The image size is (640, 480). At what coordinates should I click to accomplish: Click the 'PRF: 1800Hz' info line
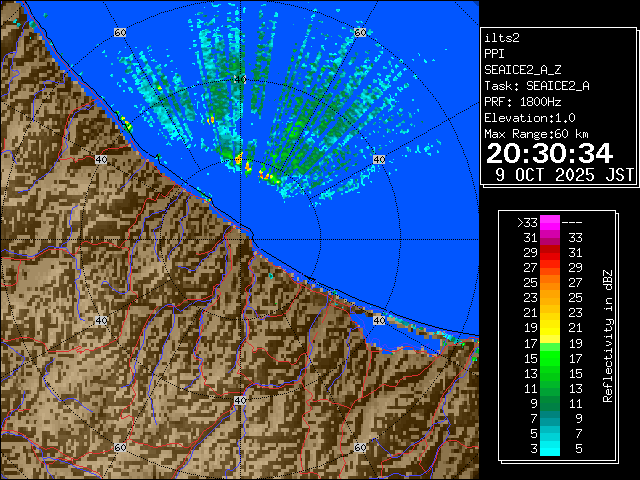(525, 101)
